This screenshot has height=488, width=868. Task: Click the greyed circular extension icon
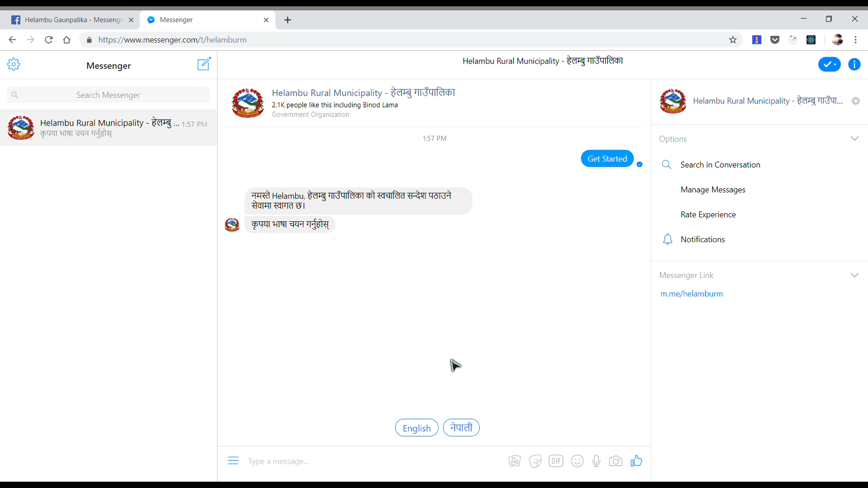793,40
